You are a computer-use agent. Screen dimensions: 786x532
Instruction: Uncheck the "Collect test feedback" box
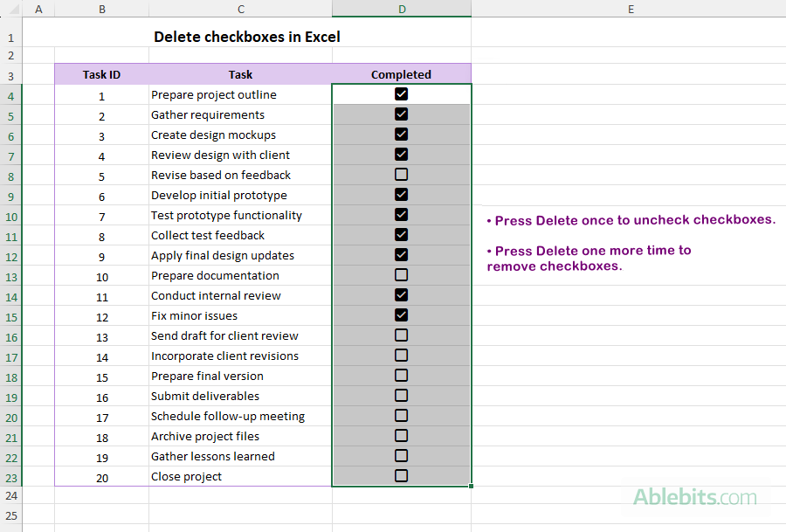coord(401,234)
